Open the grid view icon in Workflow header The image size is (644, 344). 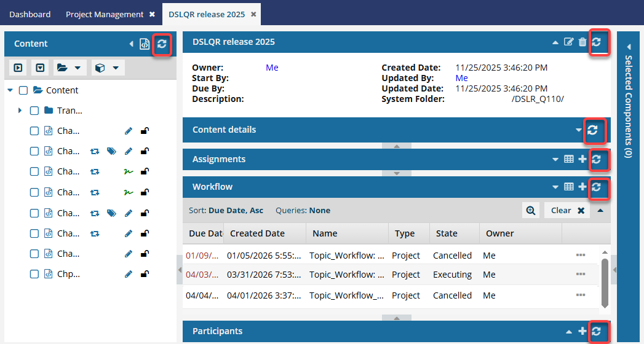(x=569, y=187)
